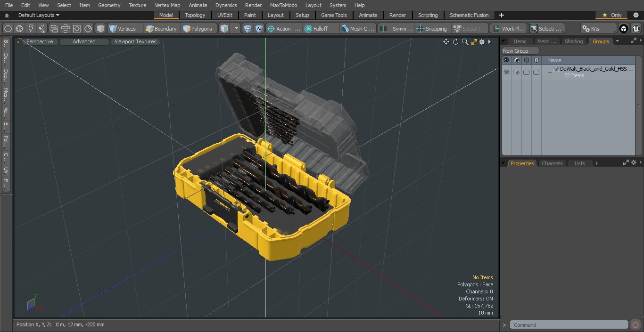Screen dimensions: 644x332
Task: Click the pie-circle icon in toolbar
Action: click(x=88, y=29)
